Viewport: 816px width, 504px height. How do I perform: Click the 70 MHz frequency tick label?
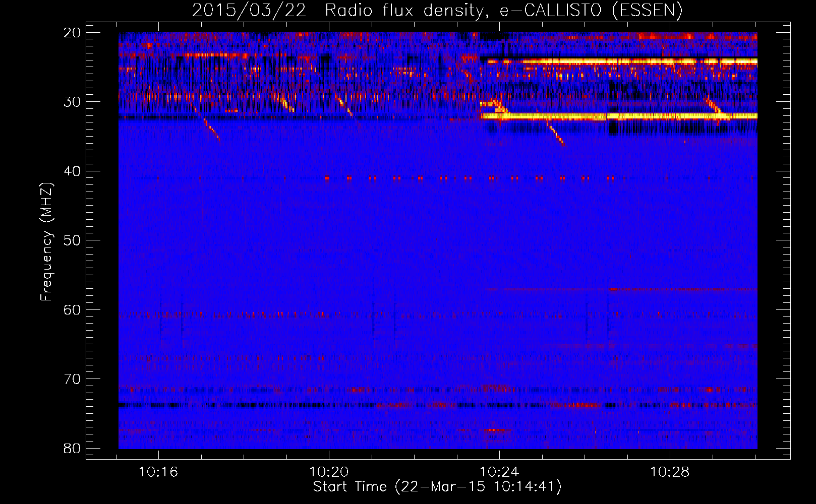[72, 379]
